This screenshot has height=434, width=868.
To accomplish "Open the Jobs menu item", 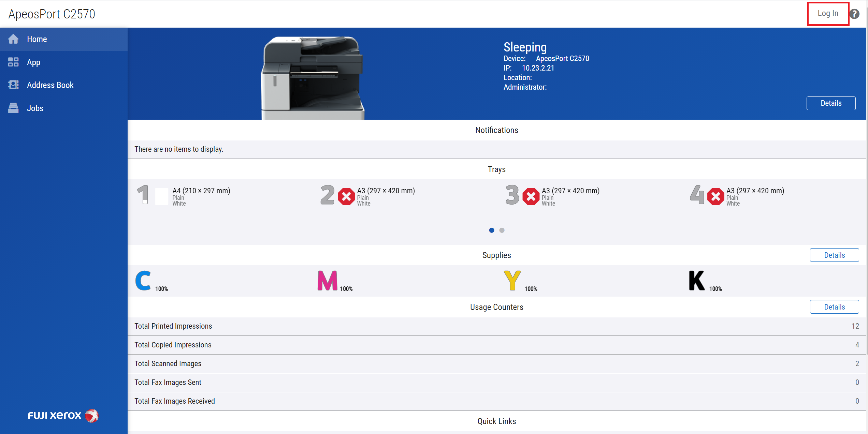I will 35,108.
